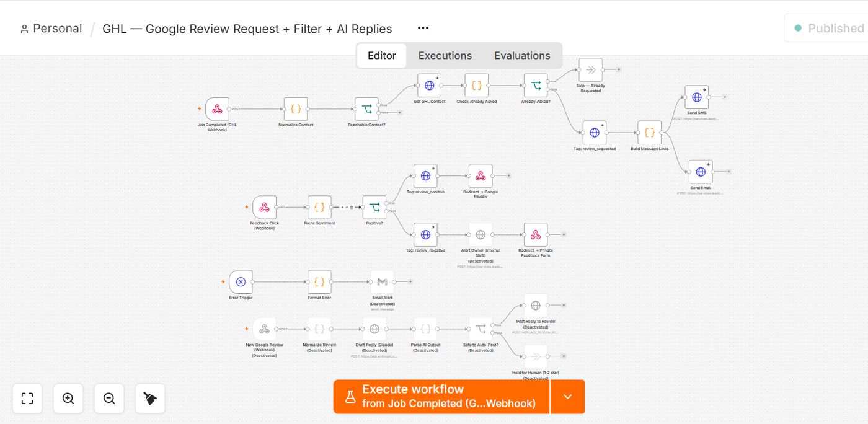Select the Check Already Asked code node
Image resolution: width=868 pixels, height=424 pixels.
[x=476, y=86]
